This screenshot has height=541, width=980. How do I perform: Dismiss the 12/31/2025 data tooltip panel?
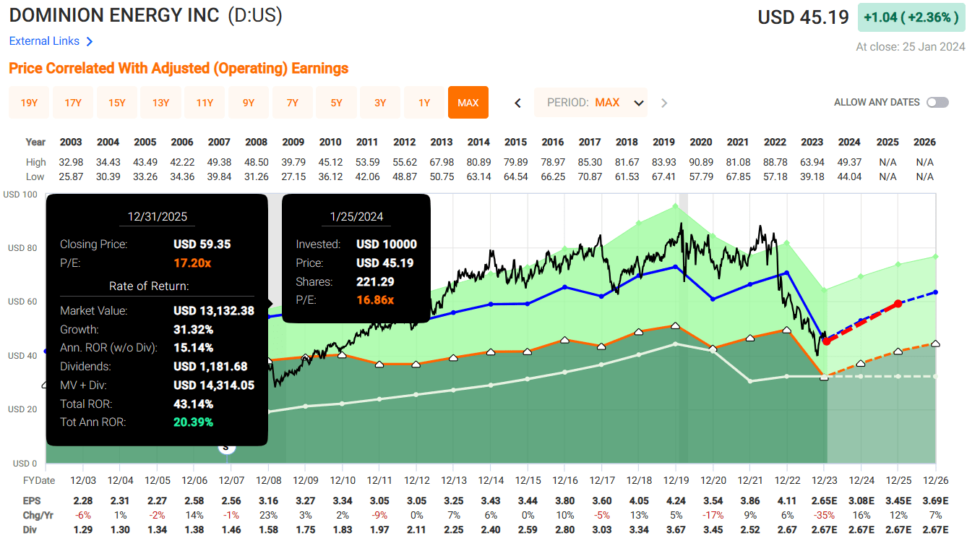coord(157,318)
